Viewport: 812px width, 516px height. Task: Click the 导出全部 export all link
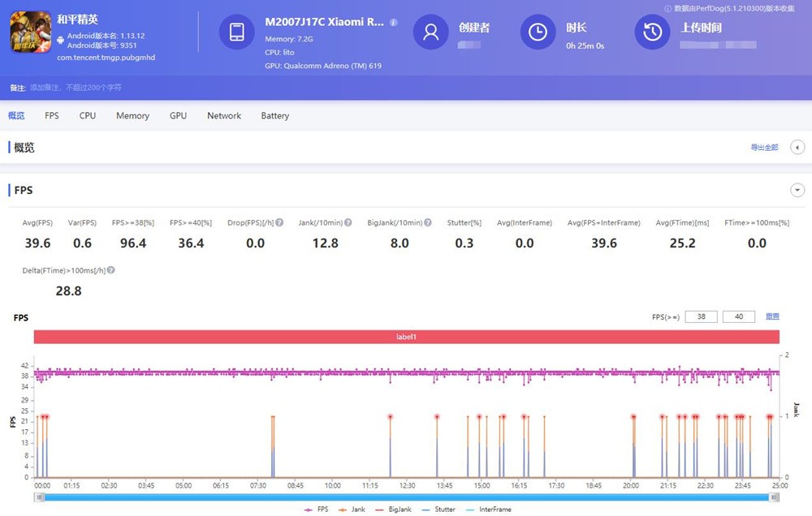[x=764, y=147]
